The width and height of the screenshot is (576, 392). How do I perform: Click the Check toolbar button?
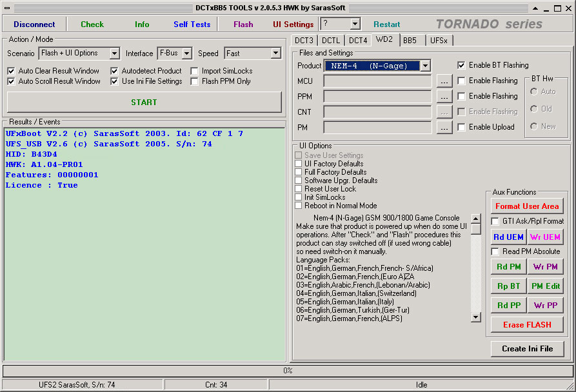click(92, 24)
